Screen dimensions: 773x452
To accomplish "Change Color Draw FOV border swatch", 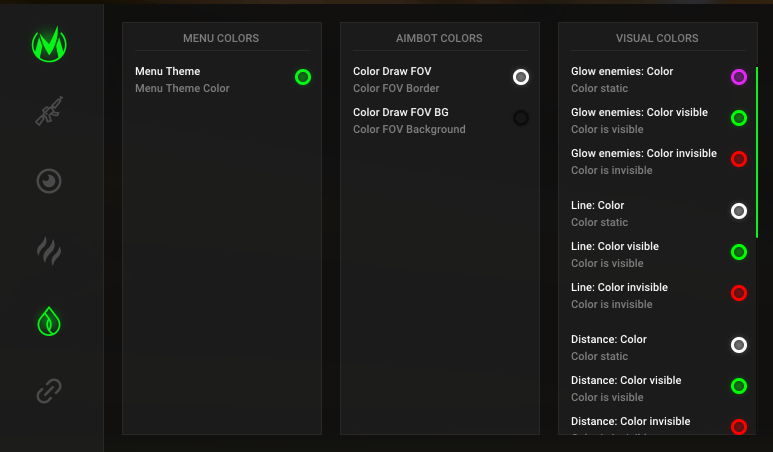I will (x=521, y=77).
